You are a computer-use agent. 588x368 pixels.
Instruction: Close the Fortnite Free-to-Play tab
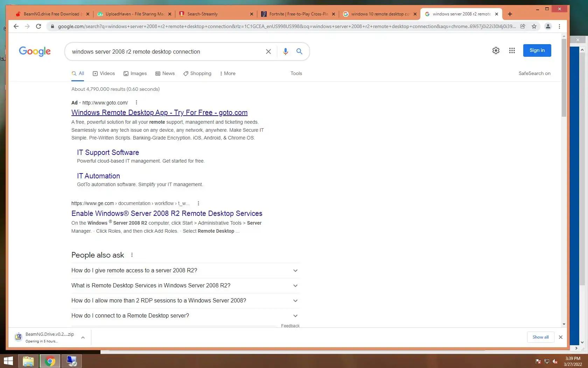pos(334,14)
